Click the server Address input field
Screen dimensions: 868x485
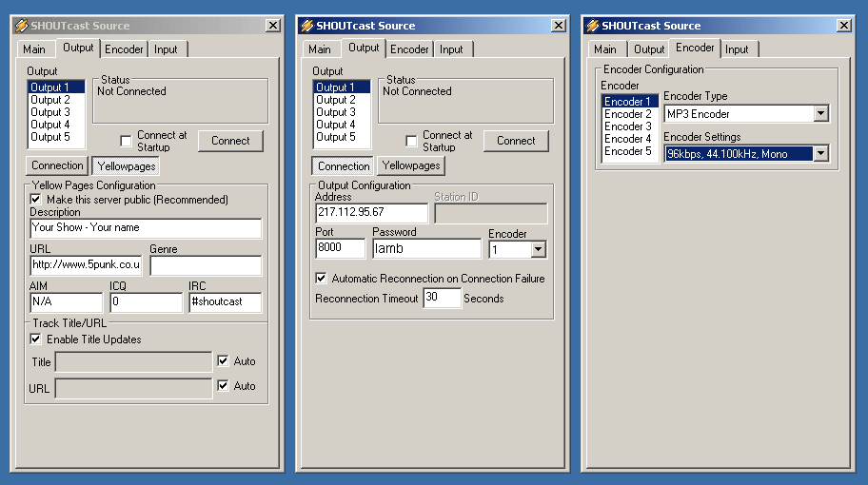click(371, 213)
